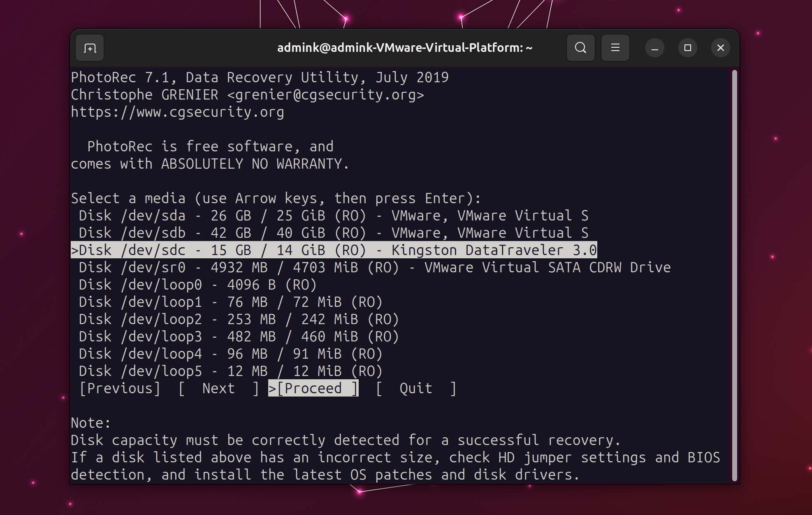Open a new terminal tab

pos(90,48)
